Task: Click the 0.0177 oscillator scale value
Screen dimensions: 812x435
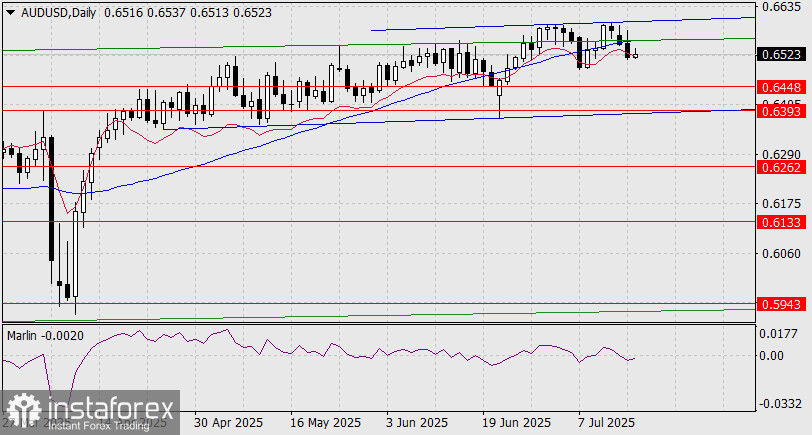Action: (x=778, y=334)
